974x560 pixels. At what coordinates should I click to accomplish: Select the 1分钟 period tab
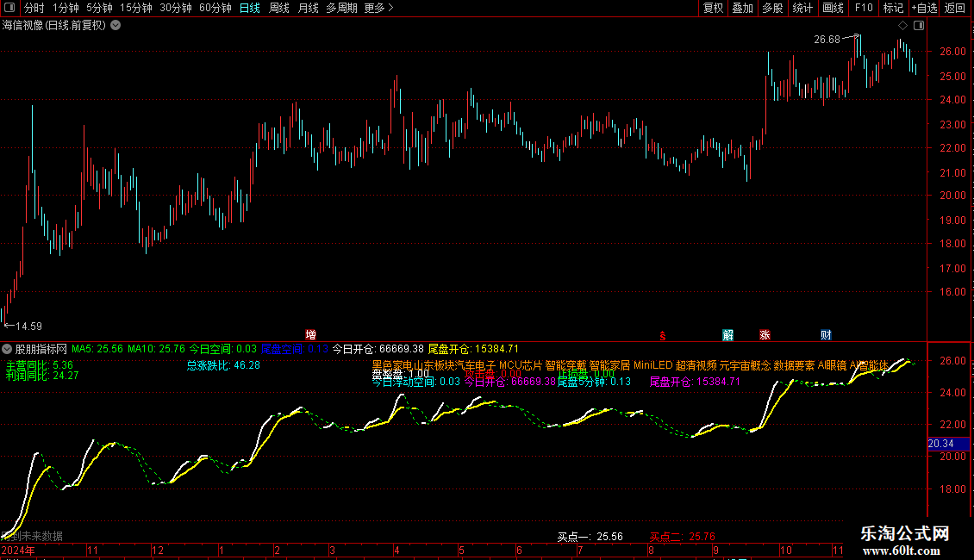(66, 8)
